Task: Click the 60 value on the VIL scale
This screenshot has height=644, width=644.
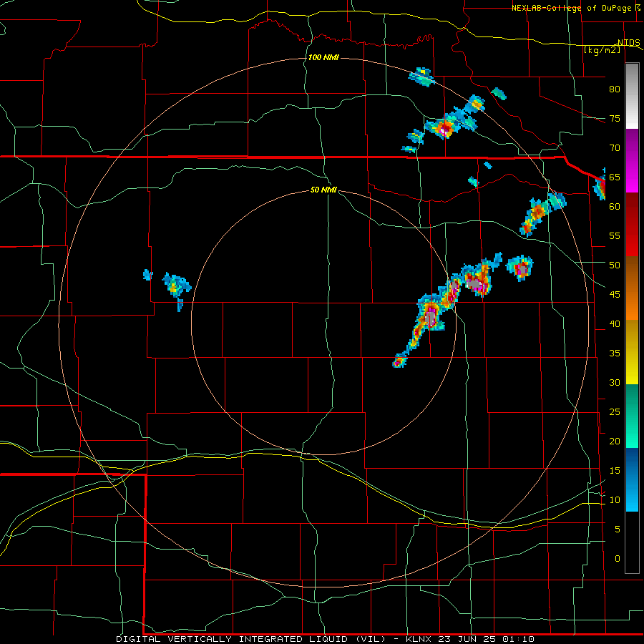Action: pos(615,207)
